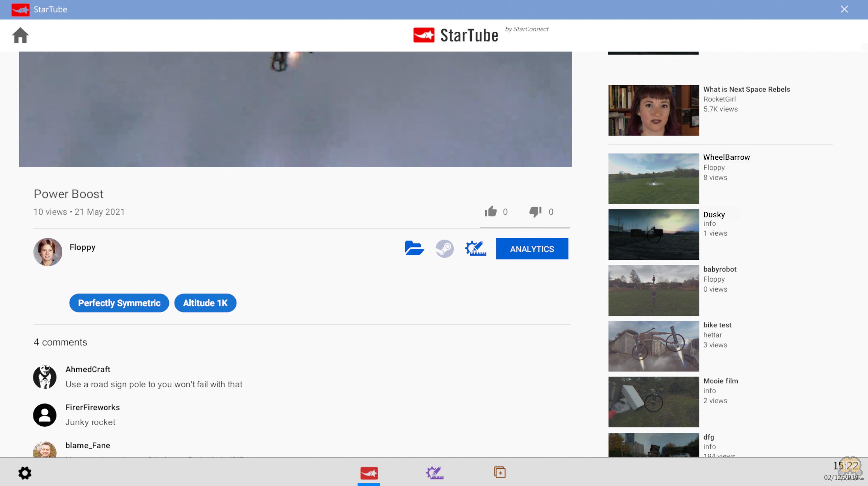The height and width of the screenshot is (486, 868).
Task: Switch to the purple workshop taskbar icon
Action: [x=435, y=473]
